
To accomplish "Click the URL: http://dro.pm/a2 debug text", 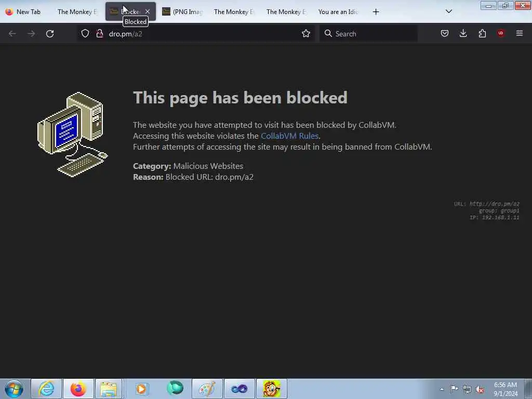I will coord(486,204).
